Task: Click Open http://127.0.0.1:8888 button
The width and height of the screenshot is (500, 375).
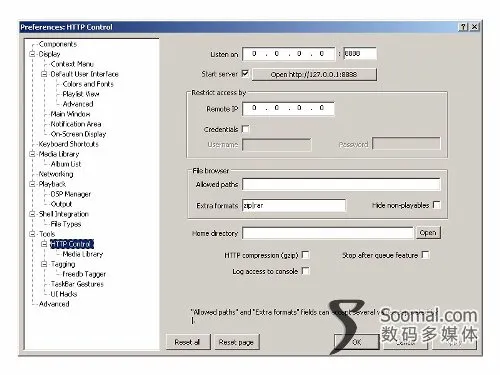Action: point(314,74)
